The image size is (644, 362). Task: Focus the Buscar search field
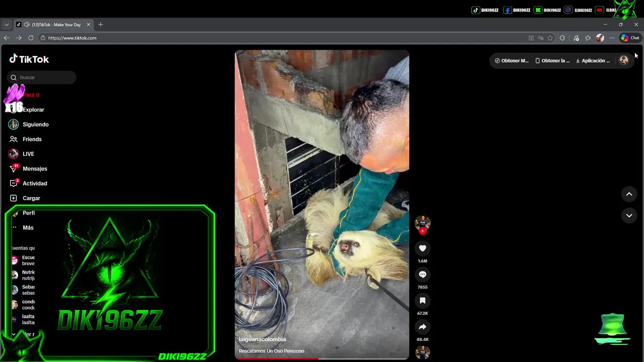[x=42, y=77]
